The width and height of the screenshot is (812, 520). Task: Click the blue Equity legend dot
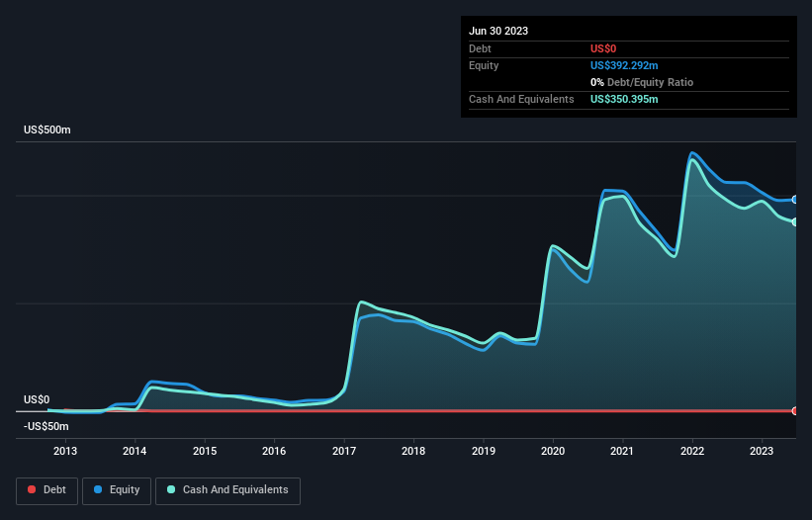coord(98,489)
